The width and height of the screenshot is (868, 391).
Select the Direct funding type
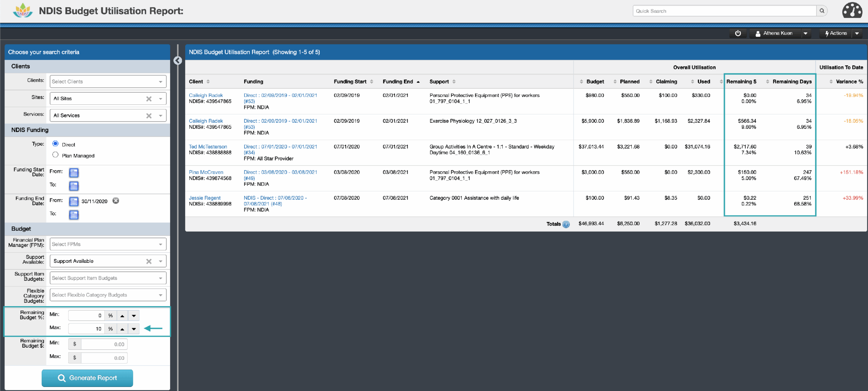(55, 144)
